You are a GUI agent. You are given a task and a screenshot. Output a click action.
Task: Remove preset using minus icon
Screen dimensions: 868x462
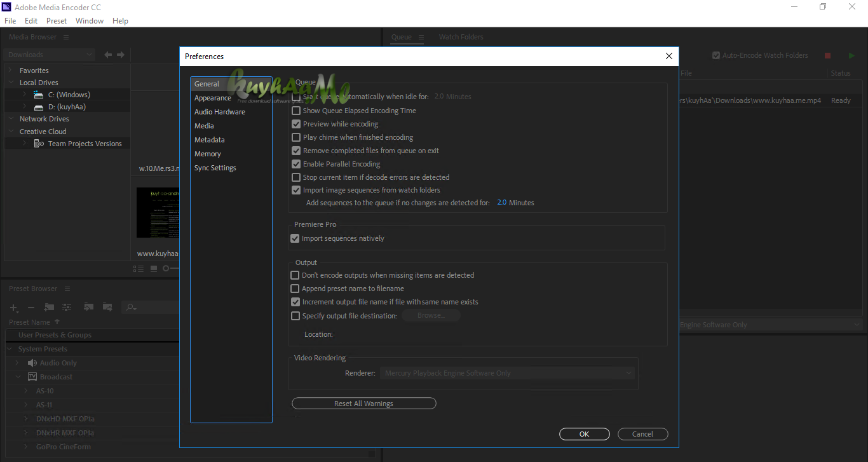click(31, 307)
